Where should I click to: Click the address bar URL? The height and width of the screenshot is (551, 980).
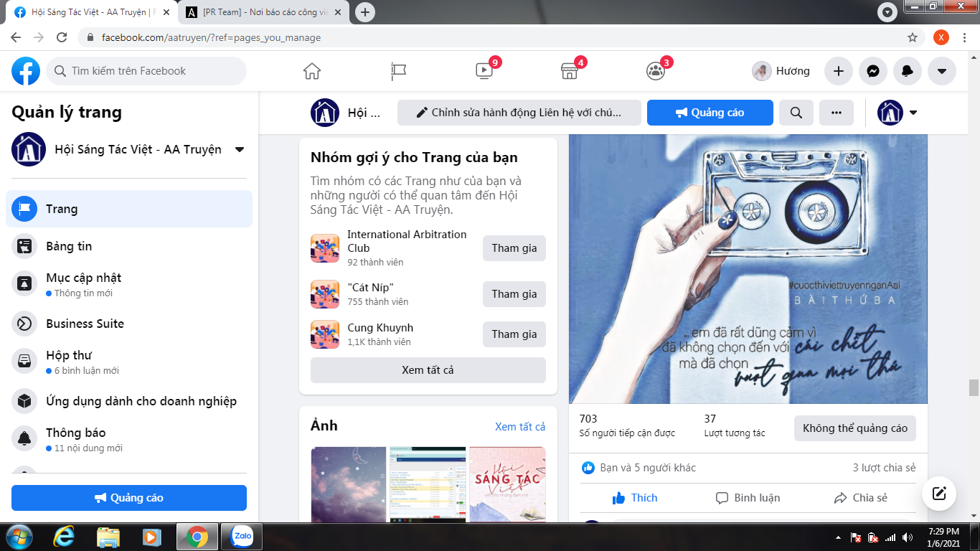(x=212, y=37)
